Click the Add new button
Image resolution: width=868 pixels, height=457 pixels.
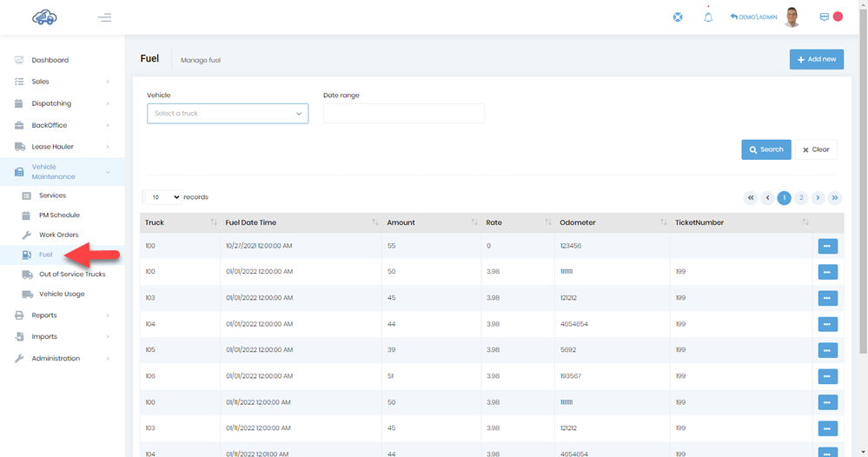pos(817,59)
